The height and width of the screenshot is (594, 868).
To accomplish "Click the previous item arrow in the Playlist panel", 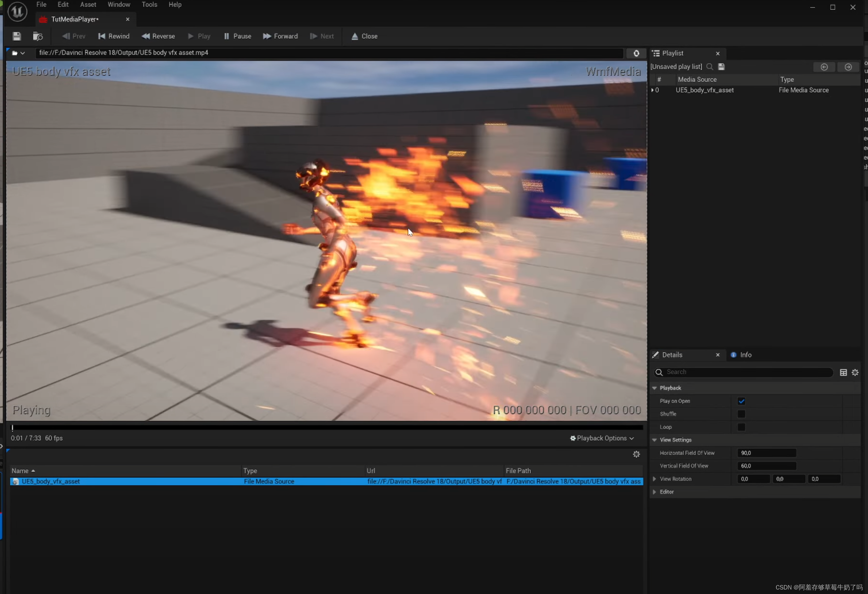I will coord(824,67).
